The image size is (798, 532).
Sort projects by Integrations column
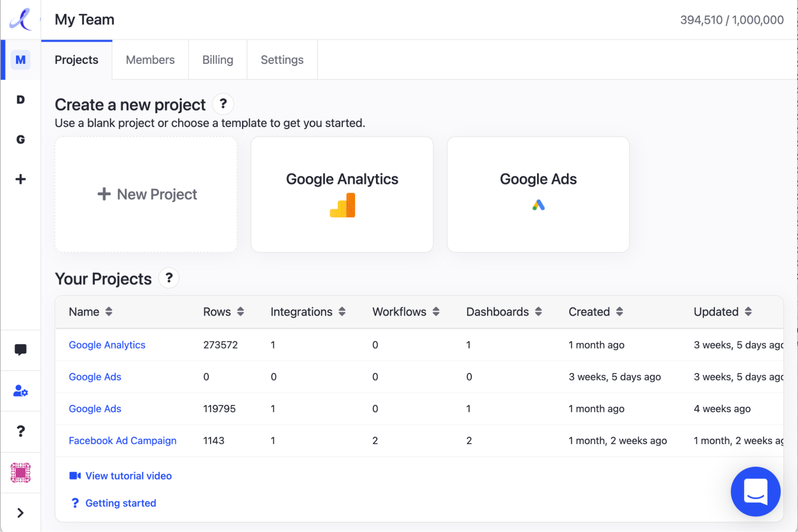[308, 312]
